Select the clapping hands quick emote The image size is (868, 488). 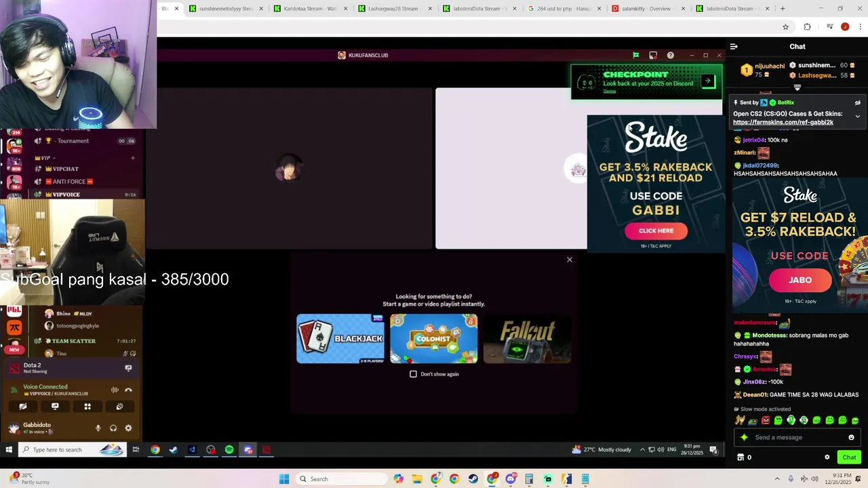click(x=741, y=420)
